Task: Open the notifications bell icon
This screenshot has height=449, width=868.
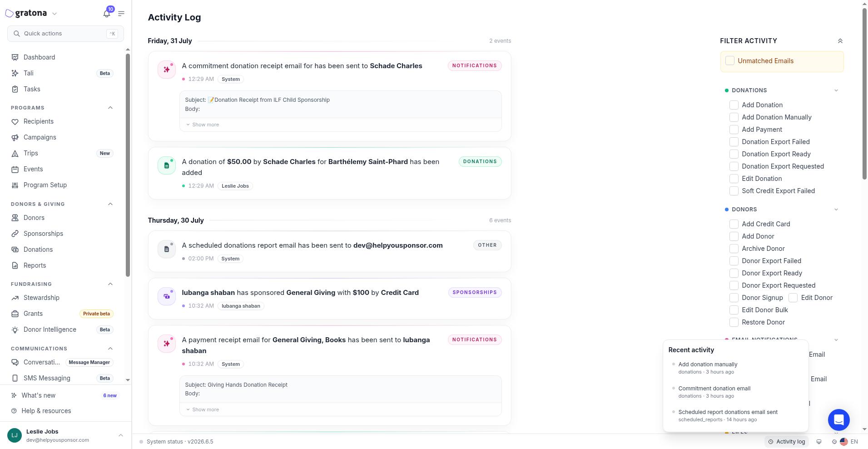Action: [107, 14]
